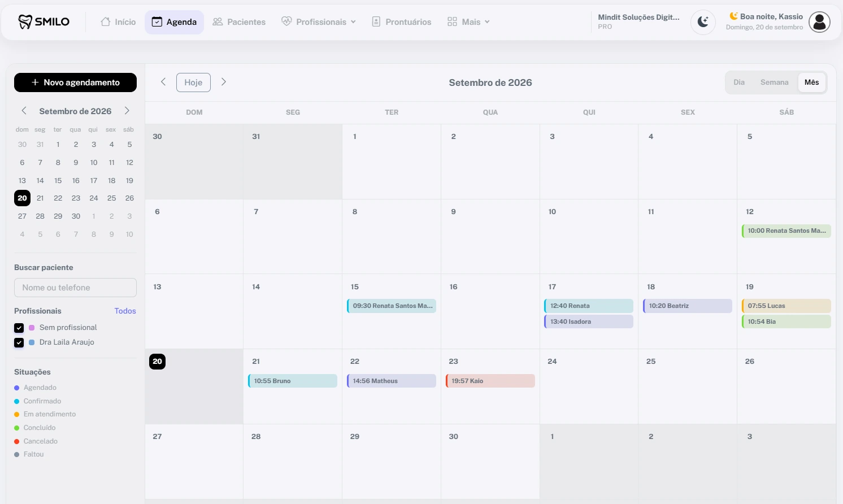Uncheck the Sem profissional checkbox
This screenshot has height=504, width=843.
(19, 328)
